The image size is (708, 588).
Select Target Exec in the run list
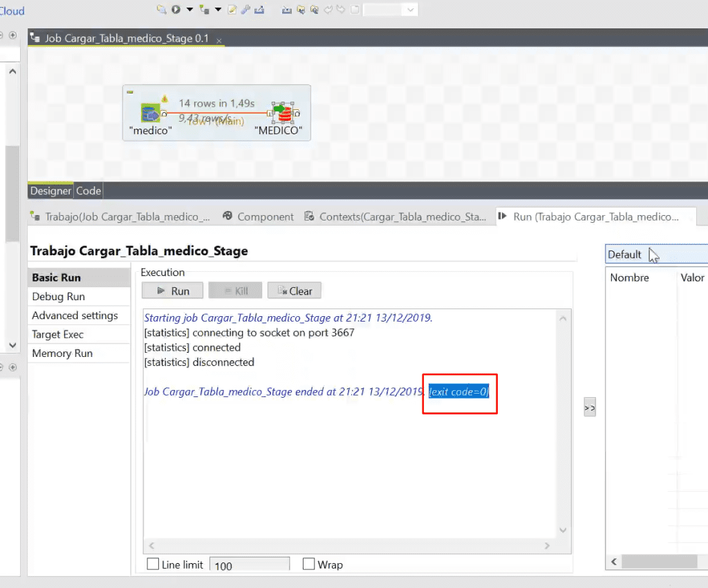(80, 335)
